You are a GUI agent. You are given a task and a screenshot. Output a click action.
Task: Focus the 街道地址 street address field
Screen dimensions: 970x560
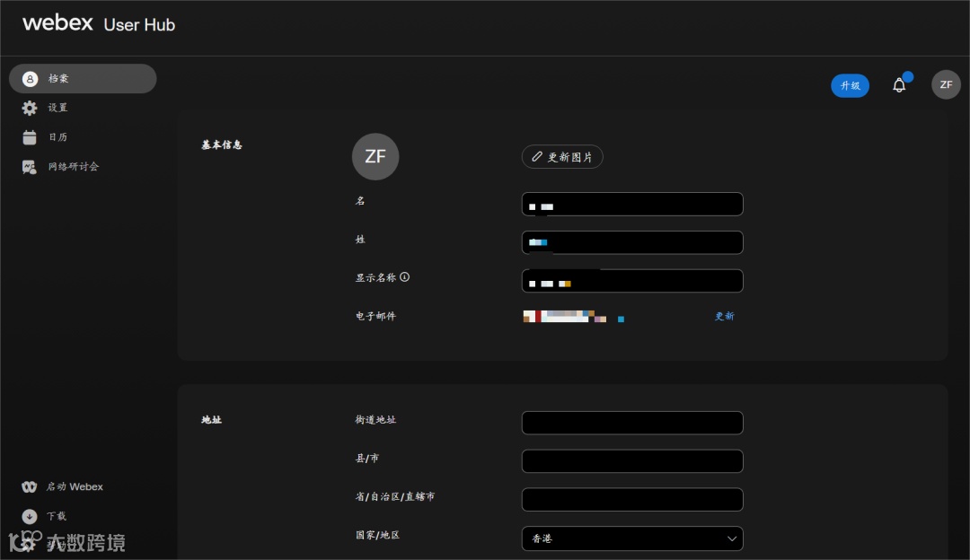point(632,423)
